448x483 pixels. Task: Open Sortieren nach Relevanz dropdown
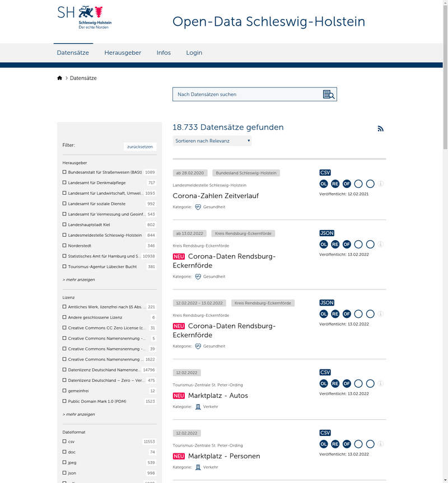tap(212, 141)
